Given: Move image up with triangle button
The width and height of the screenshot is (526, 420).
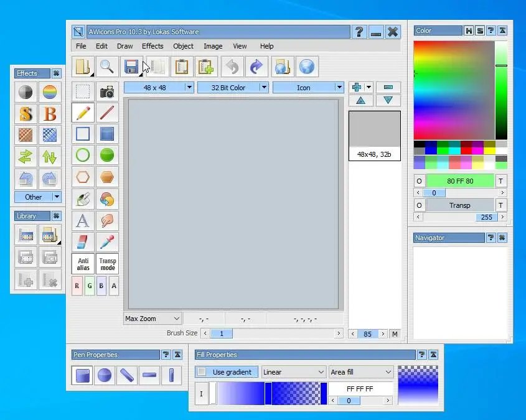Looking at the screenshot, I should click(360, 100).
